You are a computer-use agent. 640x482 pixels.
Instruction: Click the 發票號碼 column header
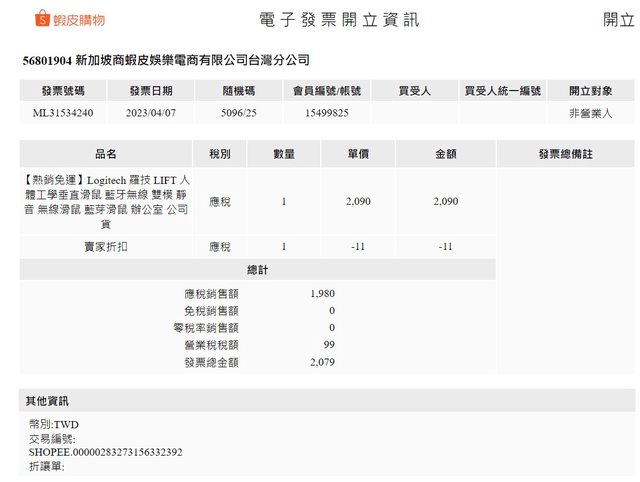pyautogui.click(x=63, y=90)
